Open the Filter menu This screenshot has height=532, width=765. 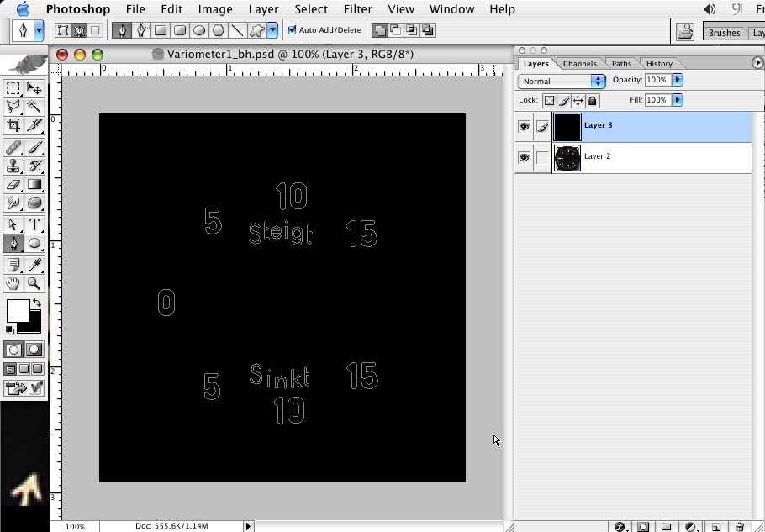[x=358, y=9]
